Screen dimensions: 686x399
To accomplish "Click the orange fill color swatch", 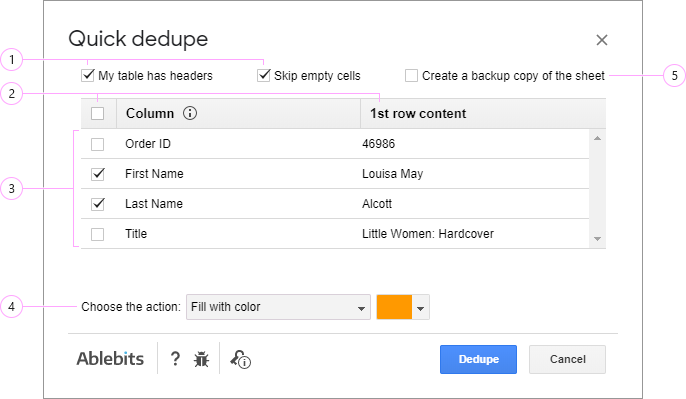I will click(394, 307).
